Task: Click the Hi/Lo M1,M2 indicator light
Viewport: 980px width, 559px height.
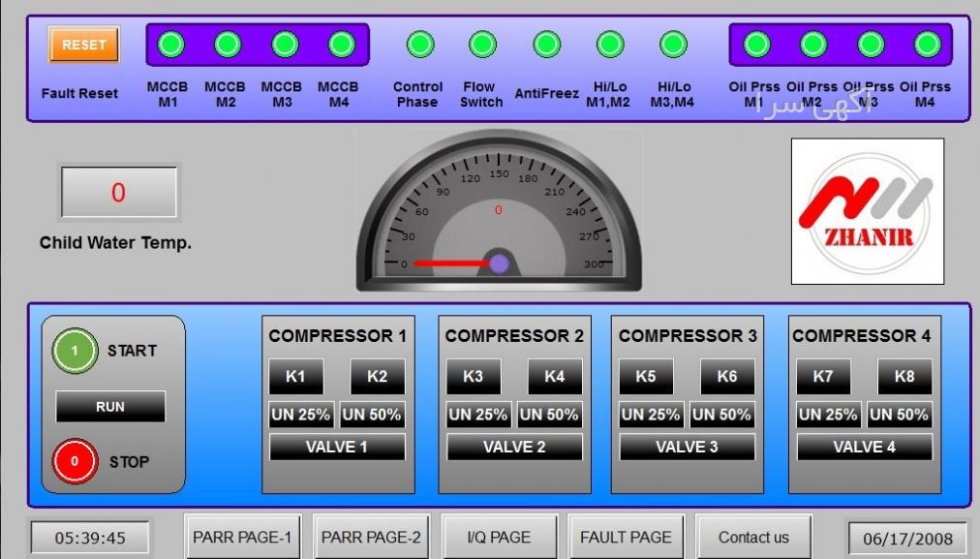Action: tap(610, 45)
